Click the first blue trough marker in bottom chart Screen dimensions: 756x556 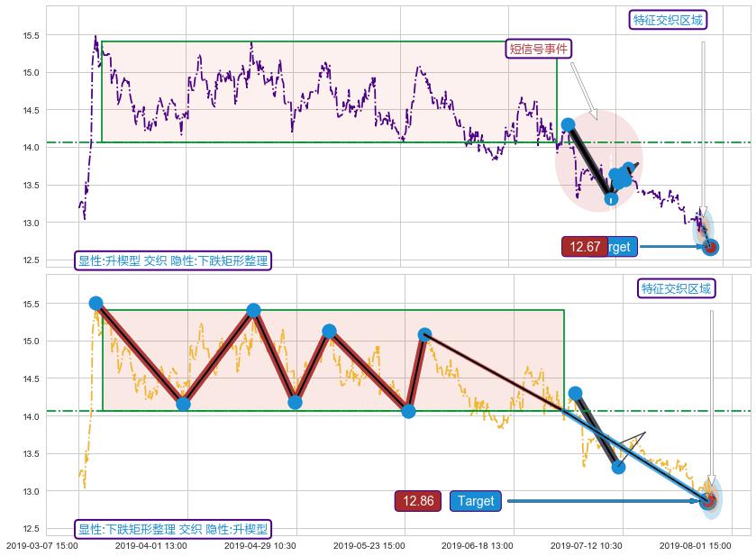(183, 404)
